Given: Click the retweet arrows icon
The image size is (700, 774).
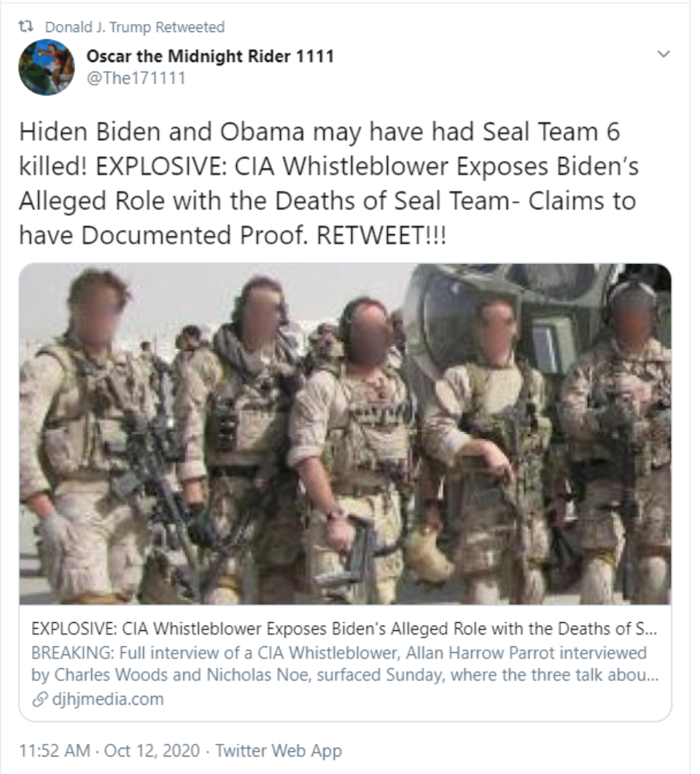Looking at the screenshot, I should pos(26,27).
